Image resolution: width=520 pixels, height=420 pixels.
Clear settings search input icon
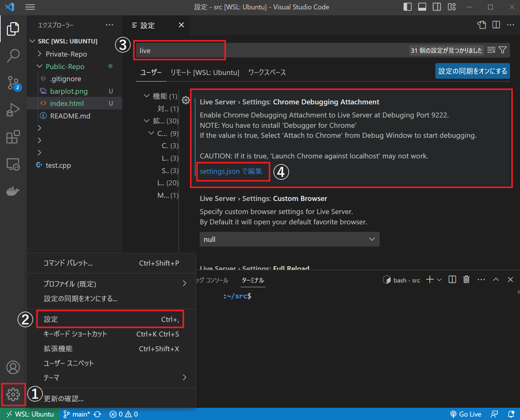pyautogui.click(x=491, y=50)
